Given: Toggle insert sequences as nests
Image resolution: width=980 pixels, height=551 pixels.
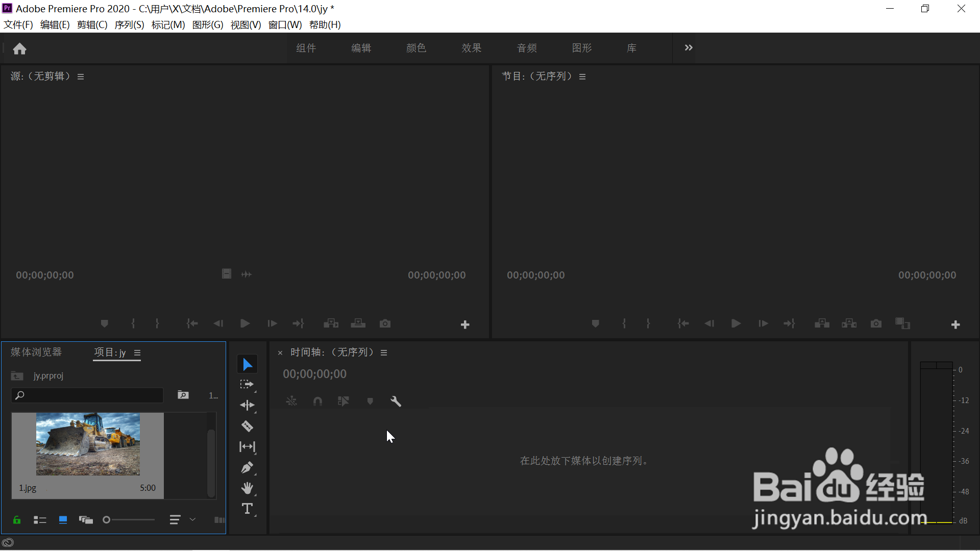Looking at the screenshot, I should click(x=291, y=402).
